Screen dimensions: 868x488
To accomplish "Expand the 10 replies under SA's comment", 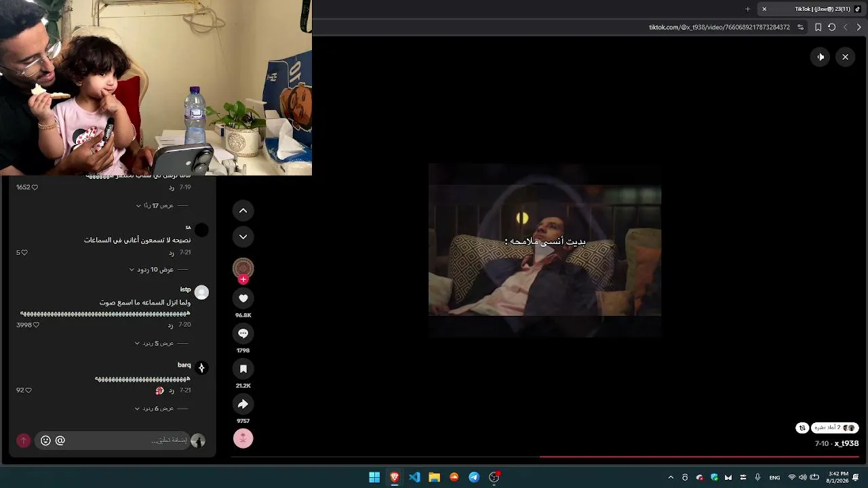I will [x=159, y=270].
